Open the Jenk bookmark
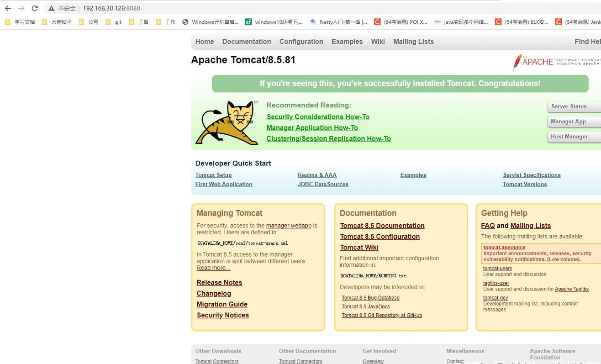 point(578,21)
